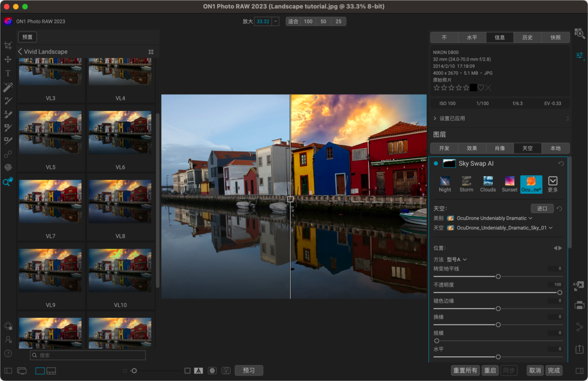Toggle Sky Swap AI enabled dot
Screen dimensions: 588x381
(x=436, y=164)
